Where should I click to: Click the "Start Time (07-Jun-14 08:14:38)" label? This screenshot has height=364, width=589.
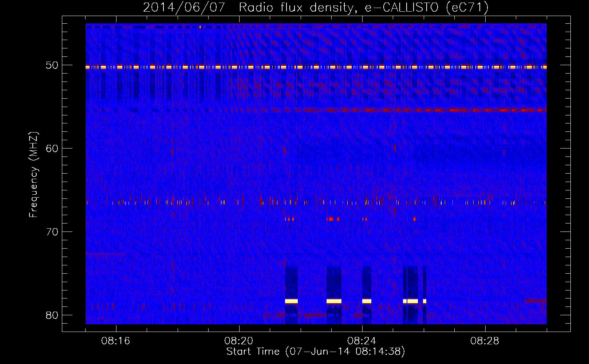316,352
